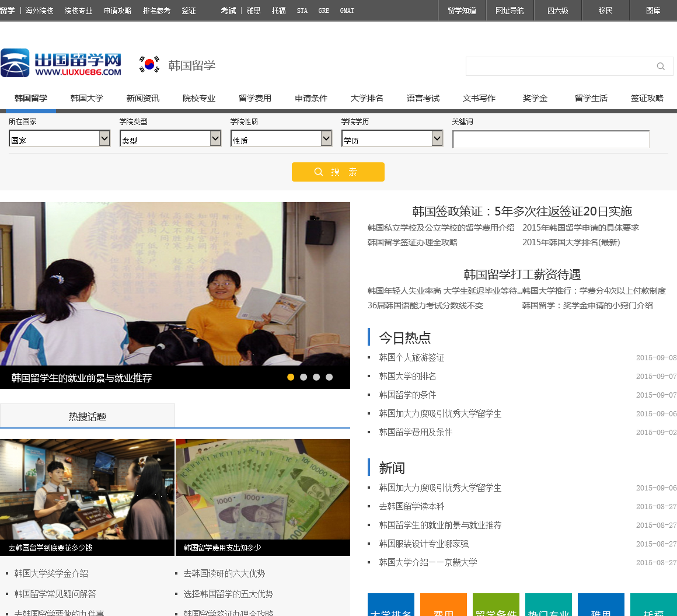
Task: Open the 奖学金 nav tab
Action: coord(535,98)
